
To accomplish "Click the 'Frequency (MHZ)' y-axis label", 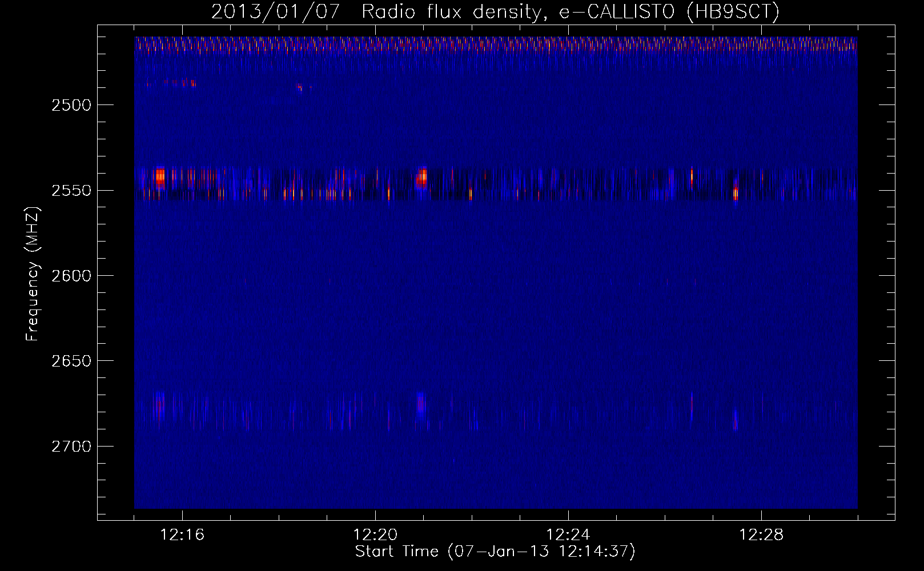I will [x=33, y=275].
